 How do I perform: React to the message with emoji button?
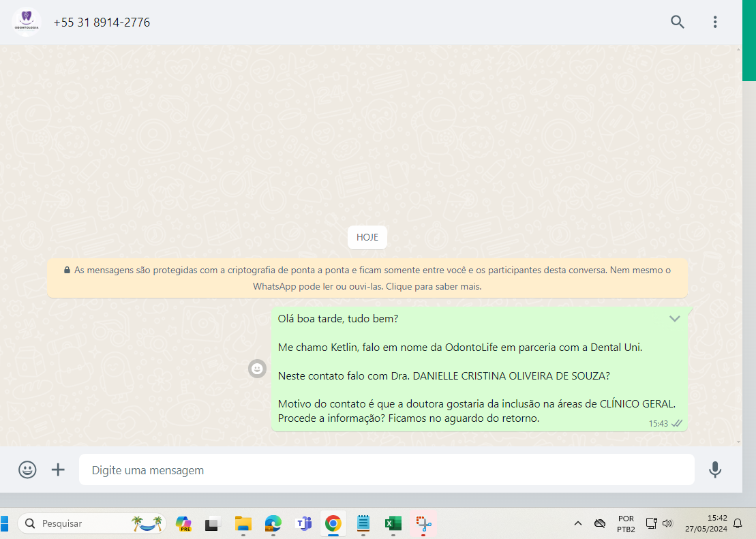258,369
